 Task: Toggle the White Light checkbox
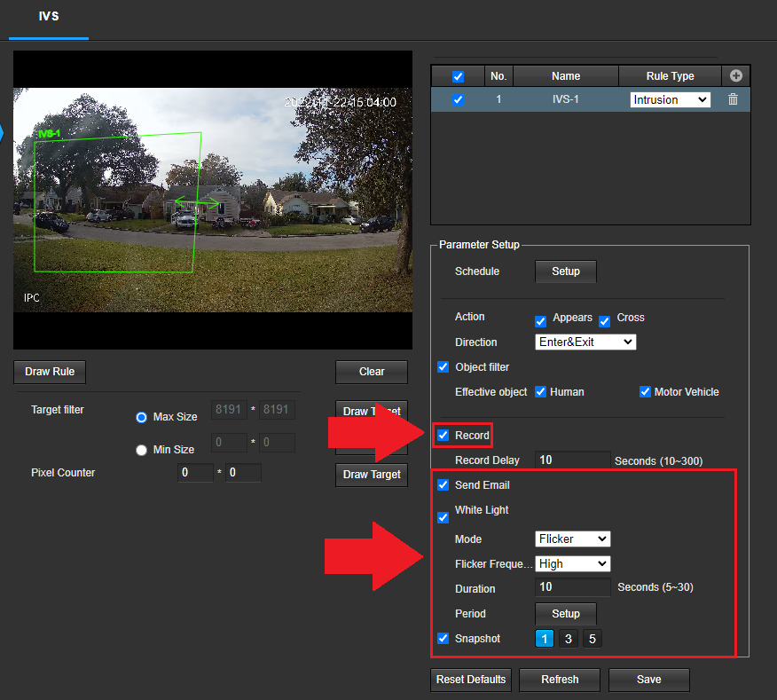[443, 517]
